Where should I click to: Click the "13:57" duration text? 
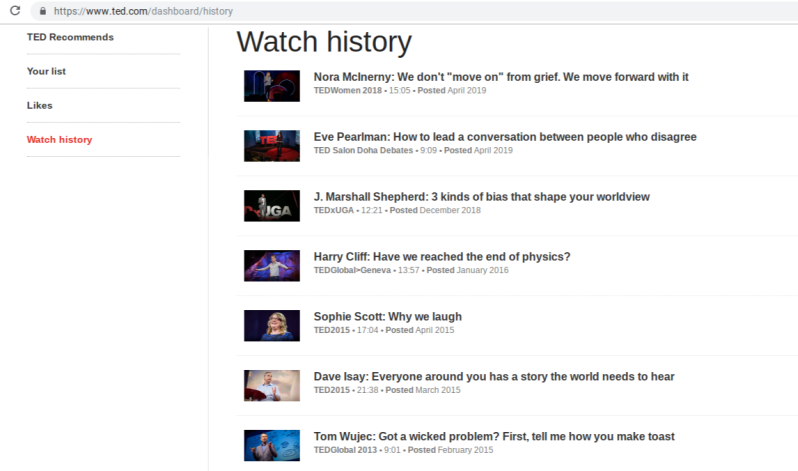(409, 270)
